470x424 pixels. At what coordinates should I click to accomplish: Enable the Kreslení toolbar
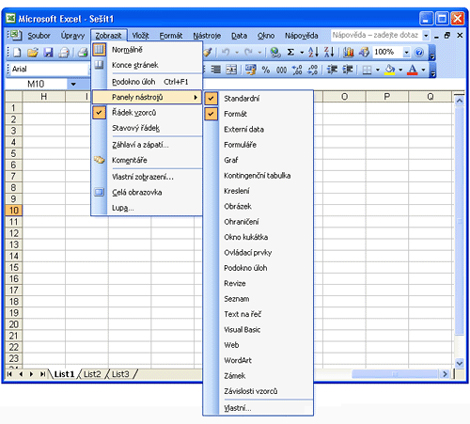(258, 191)
